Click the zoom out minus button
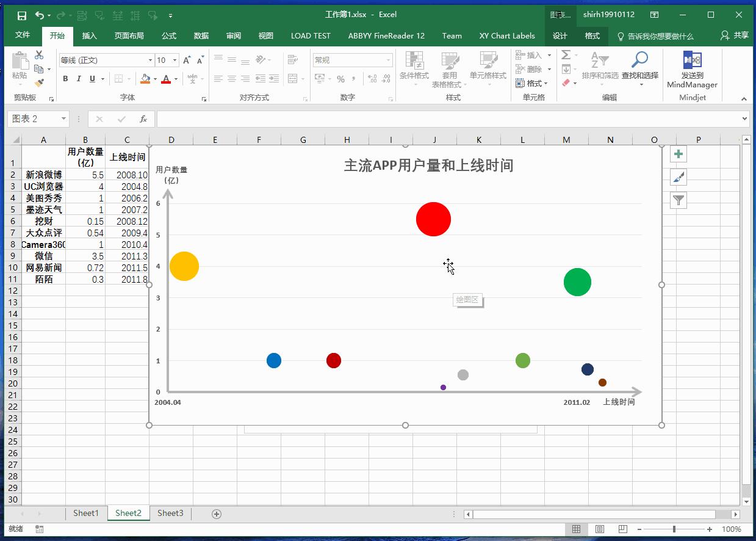 point(639,529)
